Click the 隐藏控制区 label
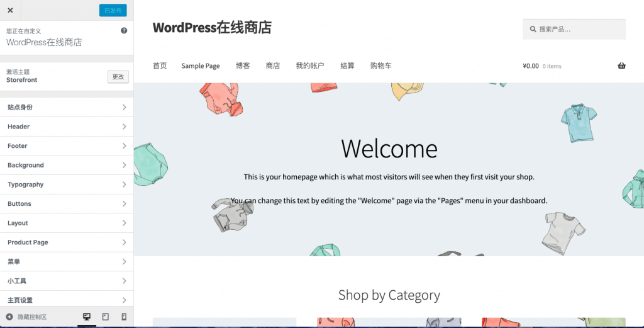The image size is (644, 328). pos(32,317)
